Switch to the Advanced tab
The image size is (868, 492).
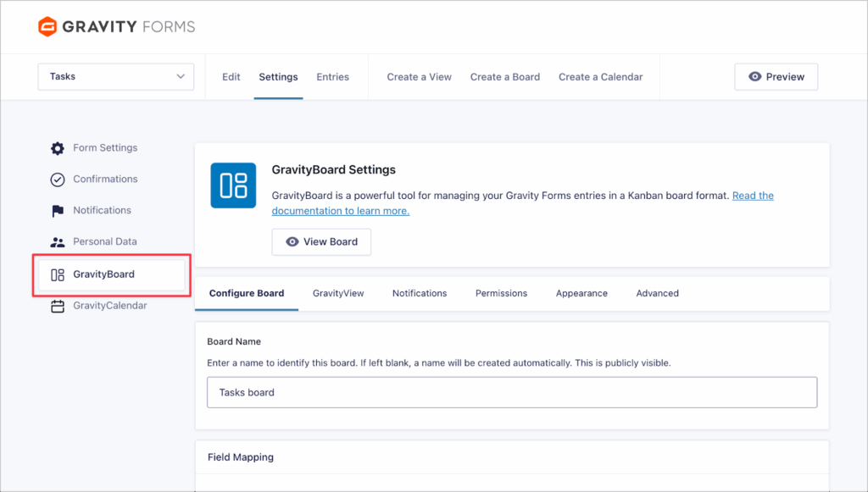pos(657,294)
